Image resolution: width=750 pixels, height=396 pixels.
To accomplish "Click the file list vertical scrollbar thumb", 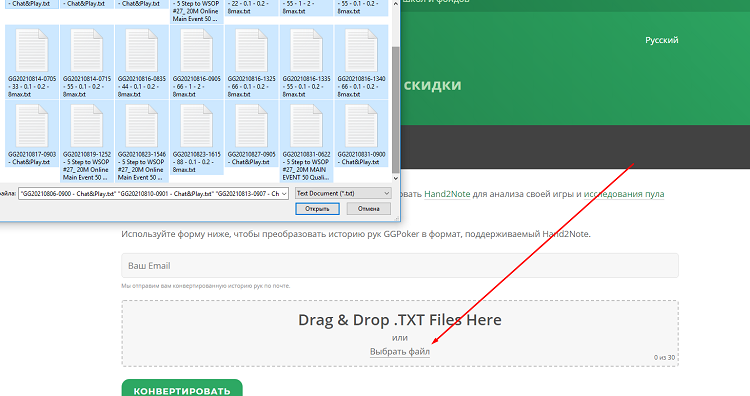I will [x=396, y=110].
